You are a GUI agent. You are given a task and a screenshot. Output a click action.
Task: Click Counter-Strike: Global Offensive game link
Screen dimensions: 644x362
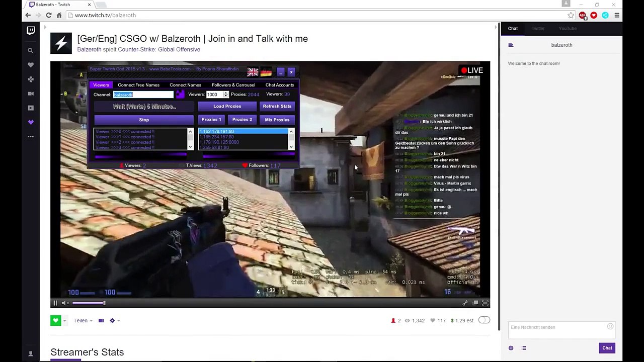click(159, 49)
